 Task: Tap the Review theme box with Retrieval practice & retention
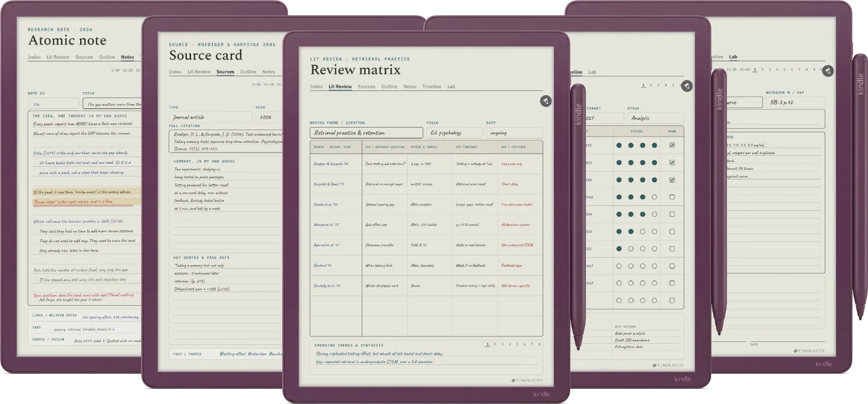(x=366, y=132)
